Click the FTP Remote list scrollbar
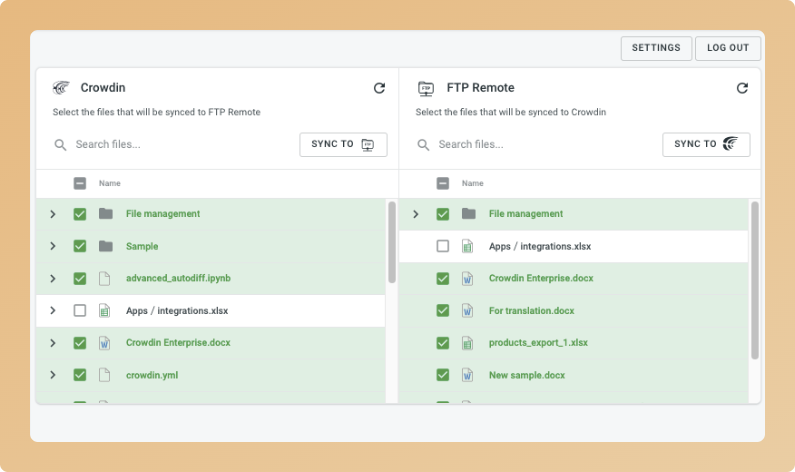Image resolution: width=795 pixels, height=472 pixels. point(755,280)
